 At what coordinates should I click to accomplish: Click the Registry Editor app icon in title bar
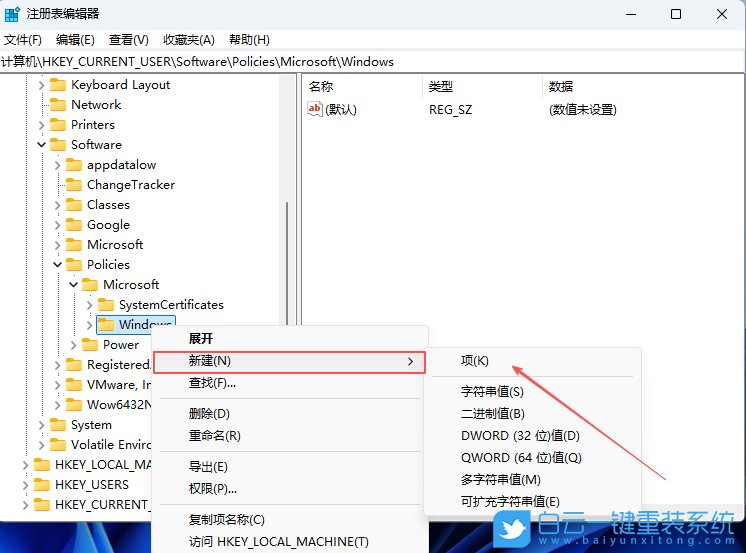(x=11, y=14)
